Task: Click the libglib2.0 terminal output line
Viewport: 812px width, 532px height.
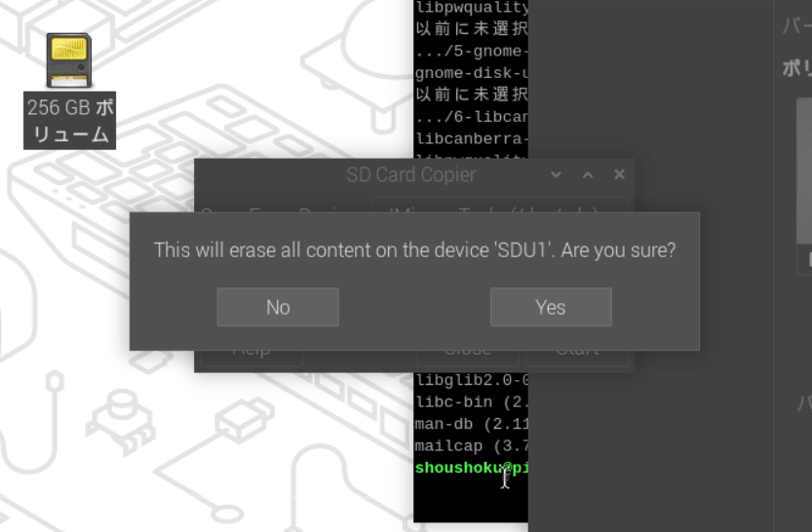Action: 471,380
